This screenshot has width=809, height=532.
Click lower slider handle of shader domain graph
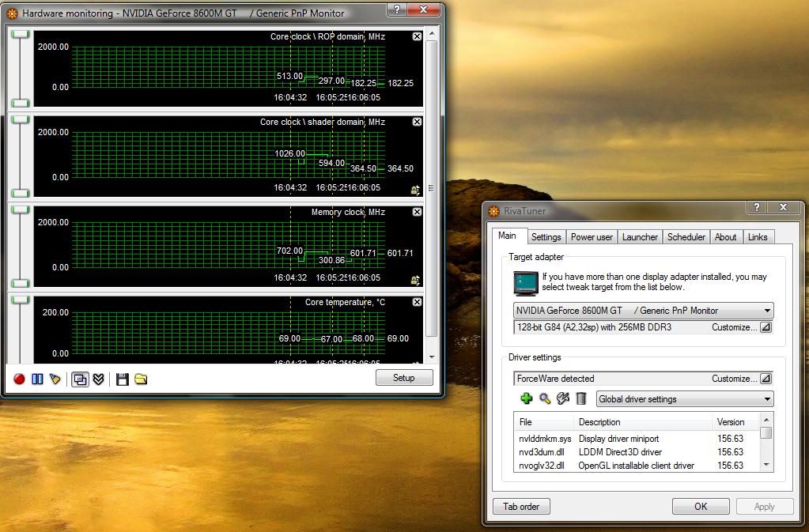coord(20,193)
